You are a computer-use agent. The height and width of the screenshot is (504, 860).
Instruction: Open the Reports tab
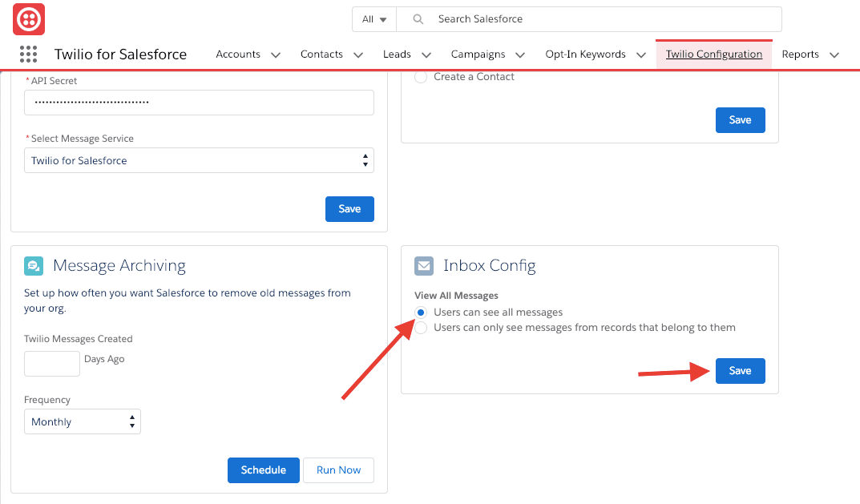801,54
